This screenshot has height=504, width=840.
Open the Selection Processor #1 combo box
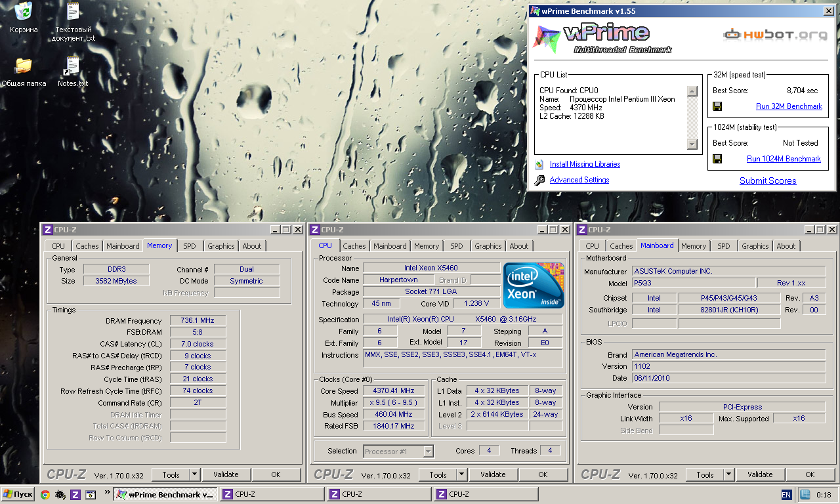398,451
